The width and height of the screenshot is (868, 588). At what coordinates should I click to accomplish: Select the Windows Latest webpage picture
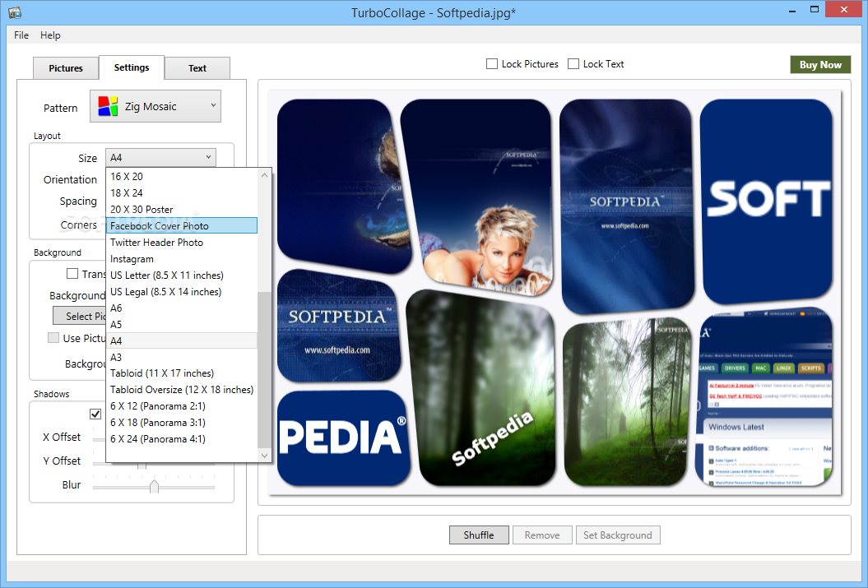[764, 398]
